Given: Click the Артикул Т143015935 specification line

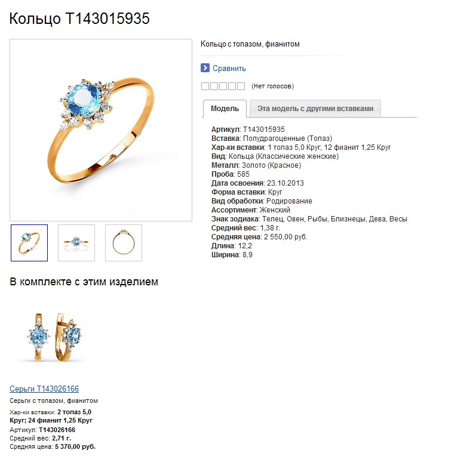Looking at the screenshot, I should click(248, 130).
